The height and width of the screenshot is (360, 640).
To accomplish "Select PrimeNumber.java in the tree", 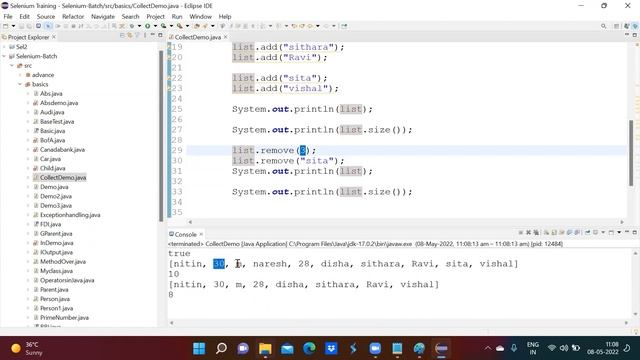I will (64, 318).
